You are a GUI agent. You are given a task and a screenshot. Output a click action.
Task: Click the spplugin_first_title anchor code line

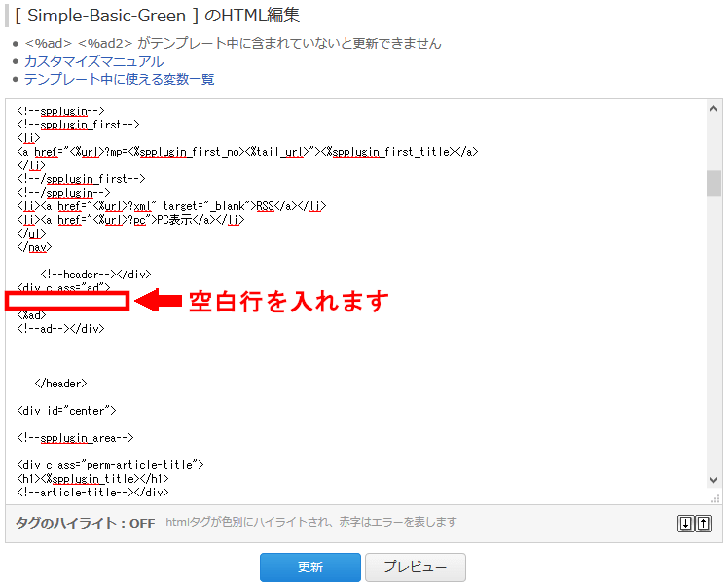coord(247,152)
